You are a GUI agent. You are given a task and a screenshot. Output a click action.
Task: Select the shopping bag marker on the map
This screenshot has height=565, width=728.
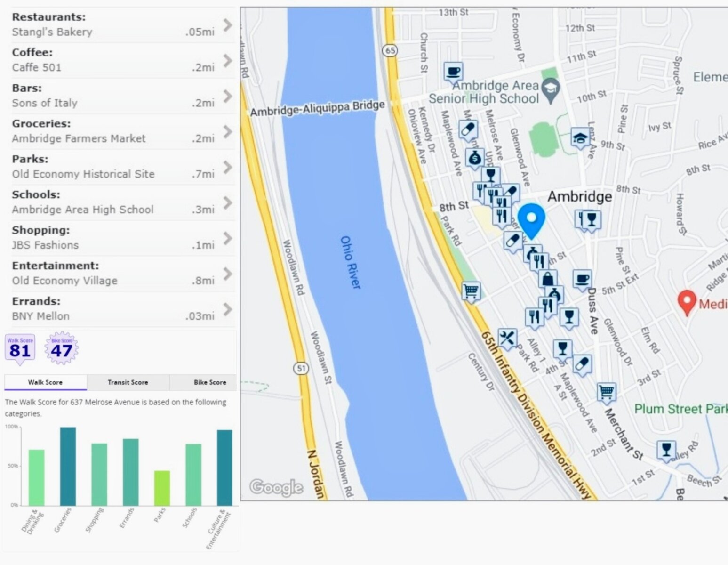pos(548,279)
